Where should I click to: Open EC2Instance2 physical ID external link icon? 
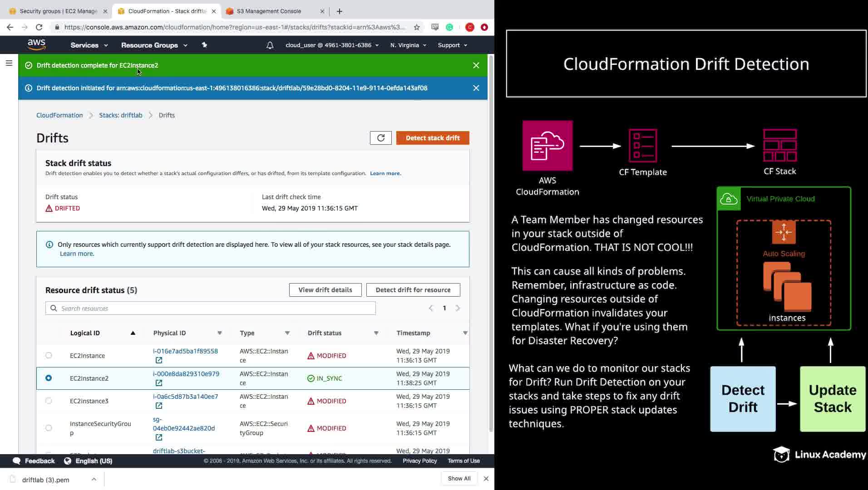click(159, 383)
